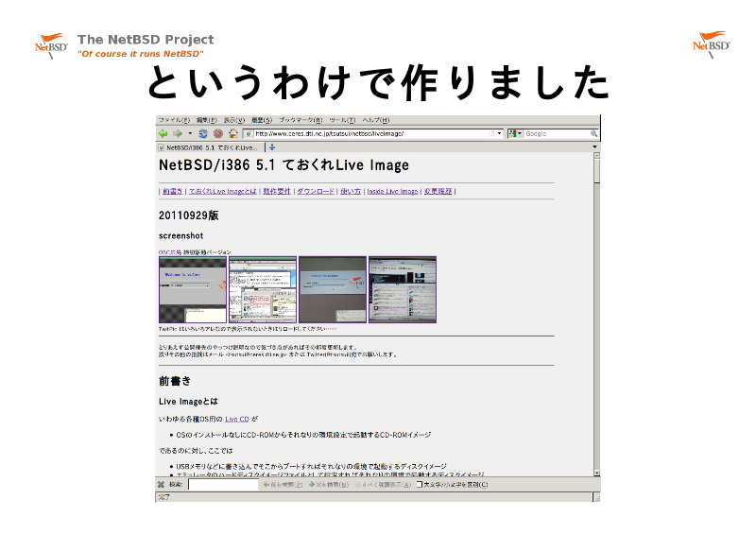Open the second screenshot thumbnail with browser windows
Viewport: 756px width, 534px height.
(x=263, y=289)
